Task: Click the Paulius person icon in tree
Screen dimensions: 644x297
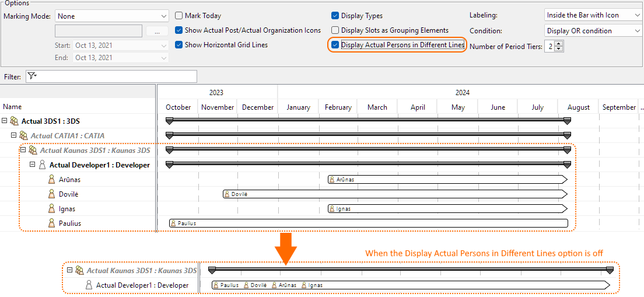Action: pos(51,223)
